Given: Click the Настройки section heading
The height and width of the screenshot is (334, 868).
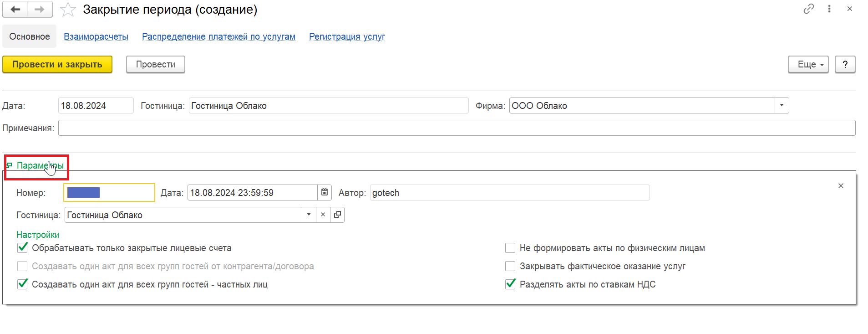Looking at the screenshot, I should [38, 235].
